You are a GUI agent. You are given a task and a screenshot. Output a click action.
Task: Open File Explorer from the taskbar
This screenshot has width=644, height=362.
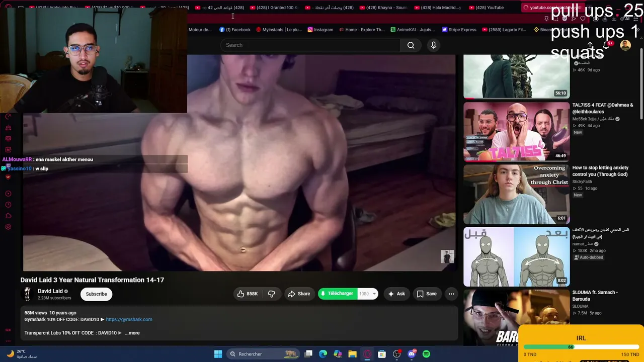click(352, 354)
